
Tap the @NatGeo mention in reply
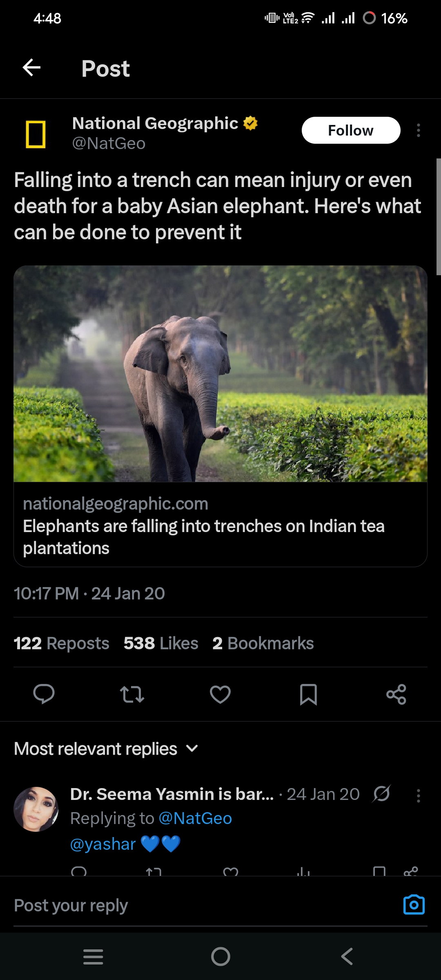pyautogui.click(x=195, y=818)
